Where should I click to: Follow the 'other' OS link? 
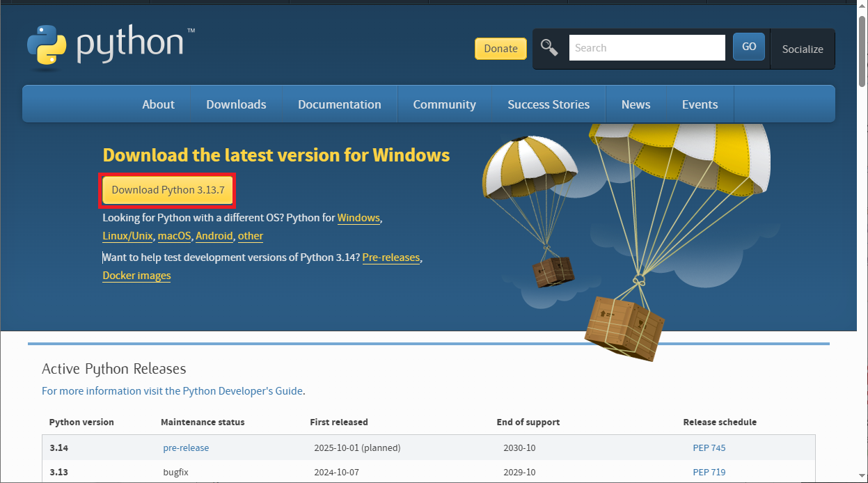click(251, 236)
